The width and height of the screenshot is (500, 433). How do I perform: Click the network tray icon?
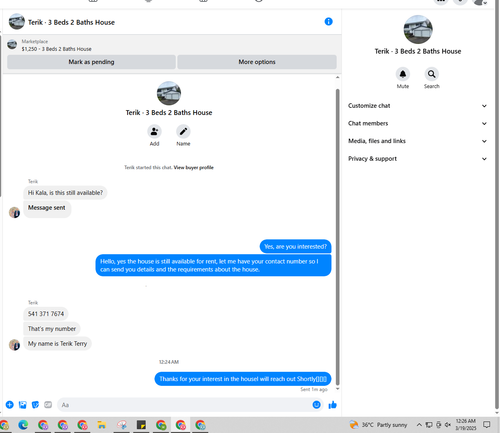click(x=429, y=425)
